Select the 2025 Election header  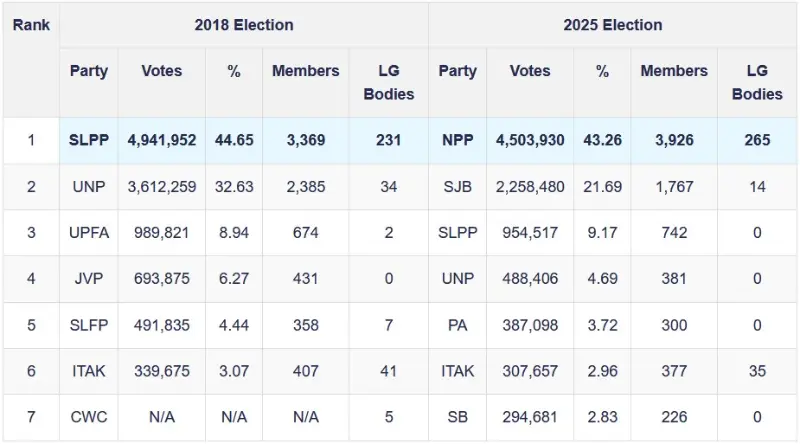click(x=612, y=25)
